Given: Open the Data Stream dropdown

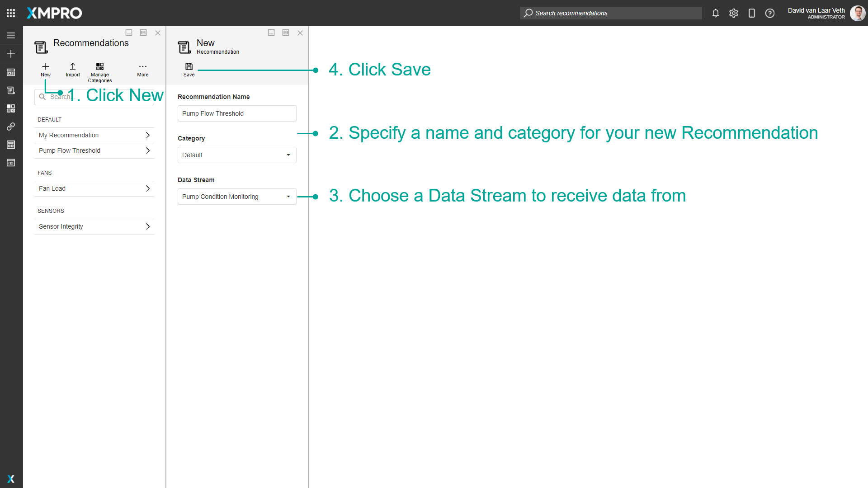Looking at the screenshot, I should (237, 197).
